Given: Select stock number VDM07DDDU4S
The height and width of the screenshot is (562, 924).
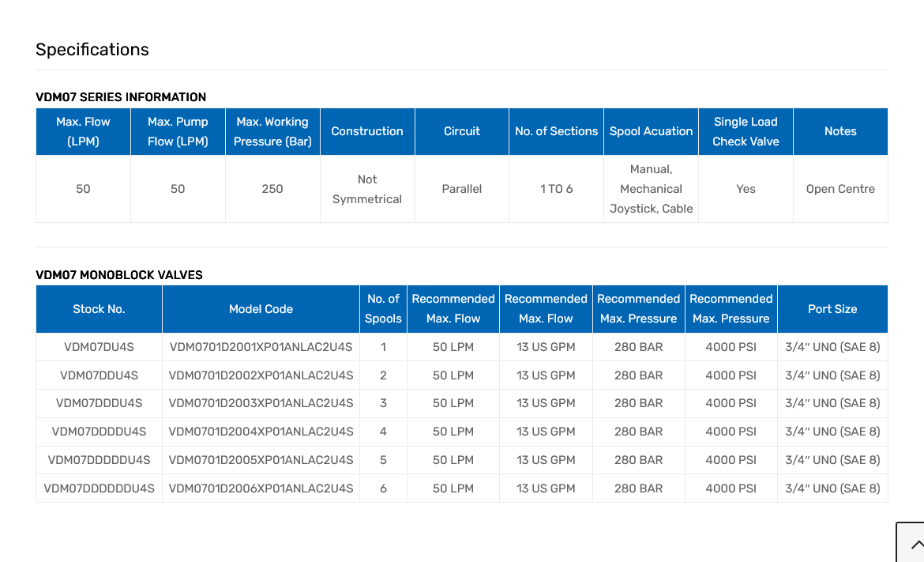Looking at the screenshot, I should pyautogui.click(x=99, y=403).
